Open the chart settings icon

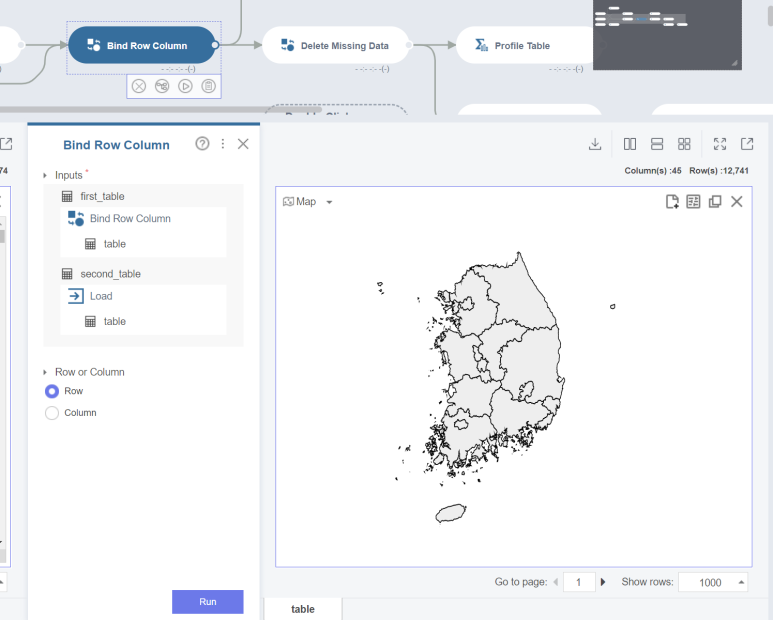pyautogui.click(x=693, y=202)
